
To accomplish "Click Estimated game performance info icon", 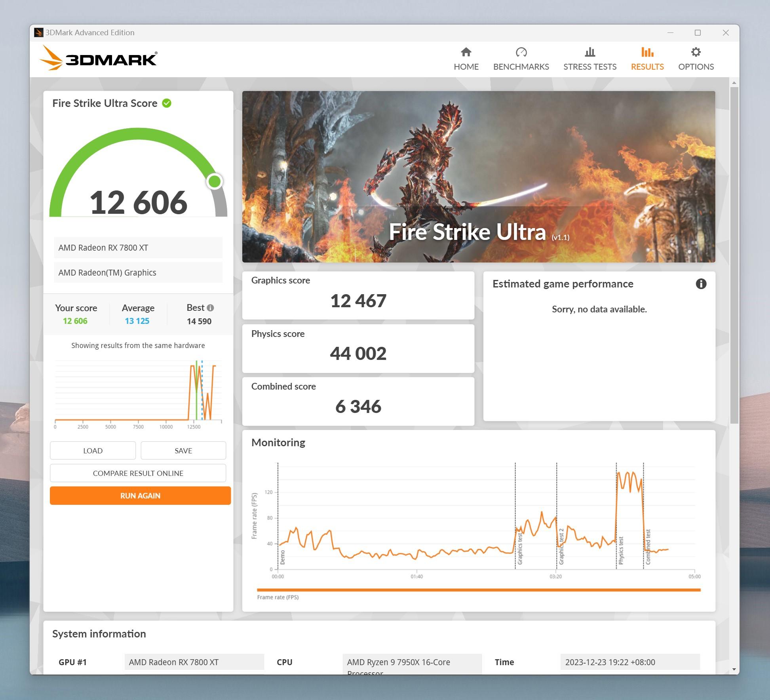I will [x=701, y=284].
